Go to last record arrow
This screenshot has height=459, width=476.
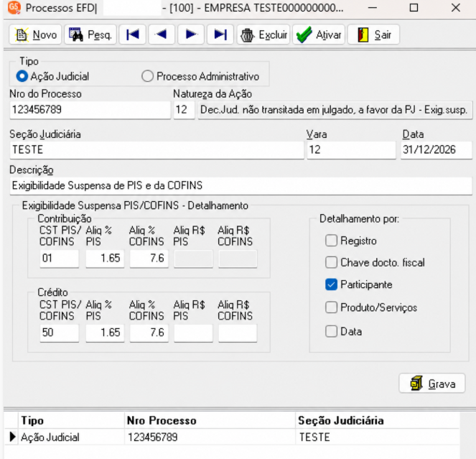pos(220,34)
